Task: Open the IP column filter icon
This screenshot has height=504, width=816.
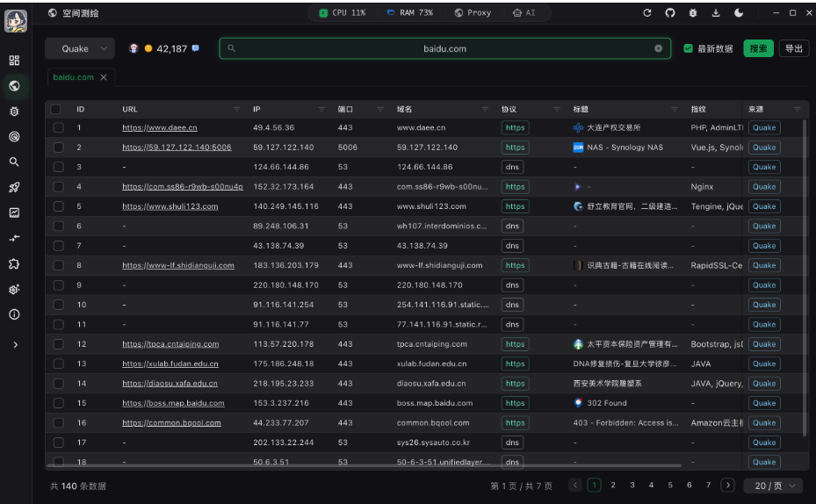Action: (321, 109)
